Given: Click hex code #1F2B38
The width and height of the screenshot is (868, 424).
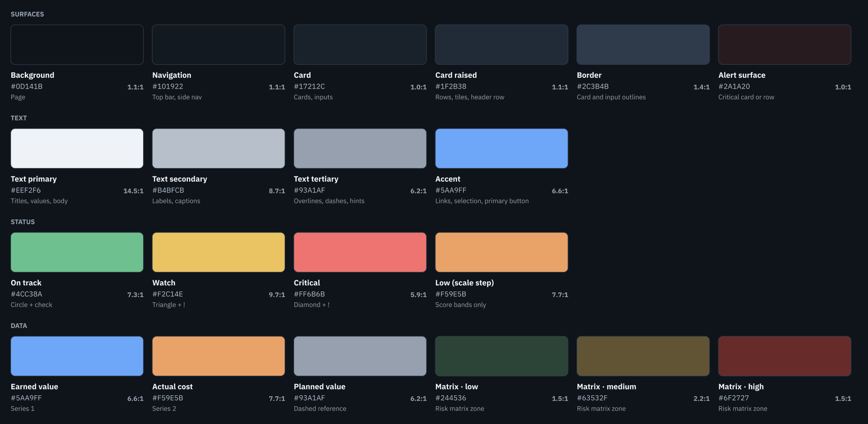Looking at the screenshot, I should tap(451, 86).
